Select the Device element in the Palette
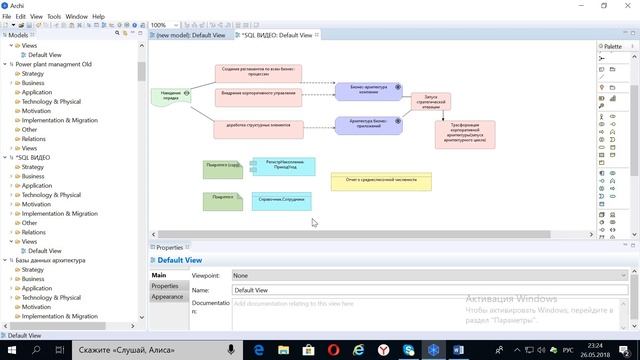The height and width of the screenshot is (360, 640). (613, 215)
